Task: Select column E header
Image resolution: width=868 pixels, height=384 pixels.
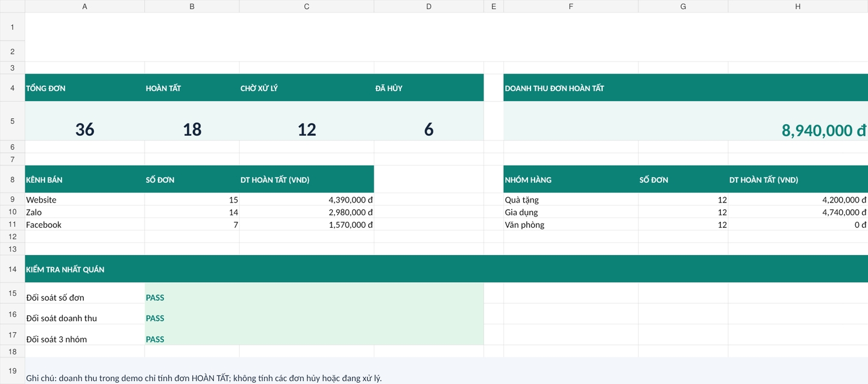Action: 493,6
